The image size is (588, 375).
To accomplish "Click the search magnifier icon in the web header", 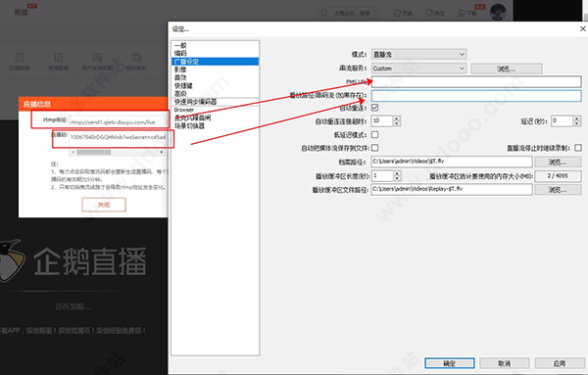I will (324, 13).
